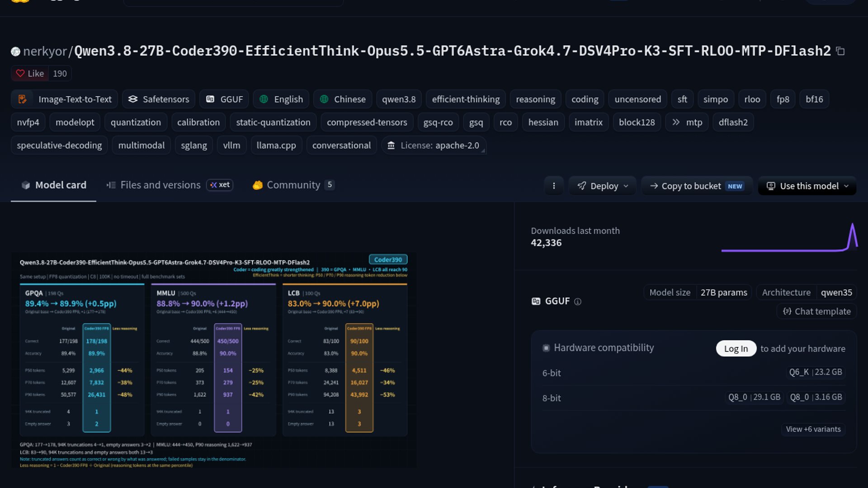
Task: Open the benchmark comparison image
Action: tap(213, 360)
